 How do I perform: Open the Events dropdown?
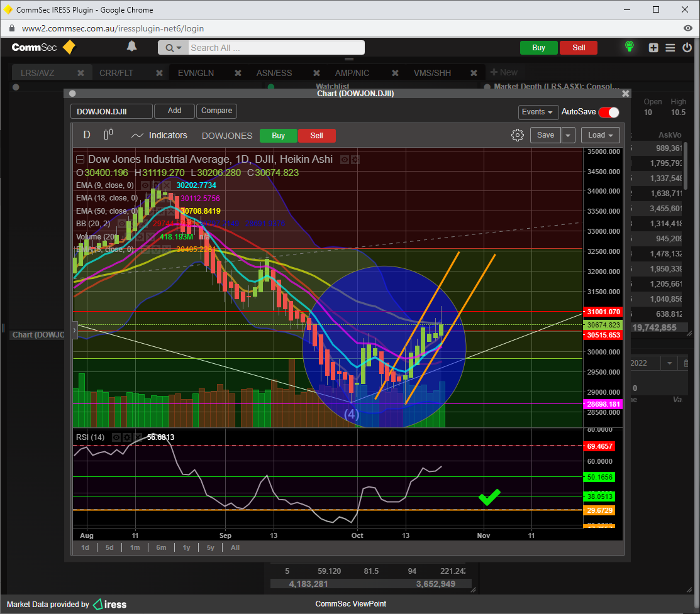coord(538,112)
